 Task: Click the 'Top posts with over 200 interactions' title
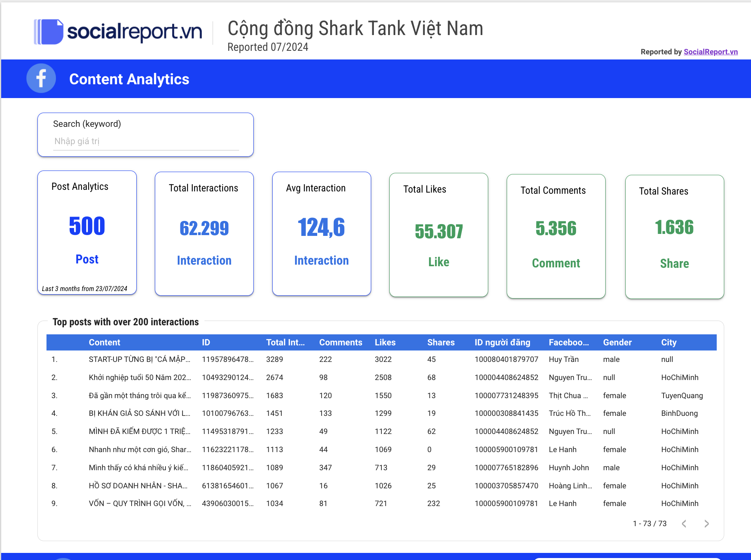(126, 322)
